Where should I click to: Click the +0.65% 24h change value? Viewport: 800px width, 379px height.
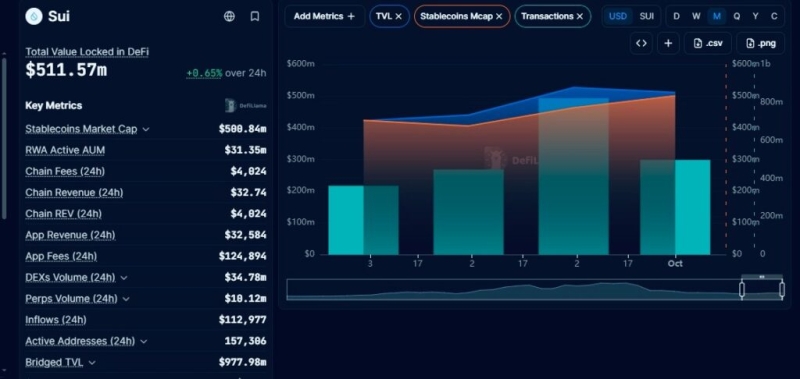pos(204,73)
